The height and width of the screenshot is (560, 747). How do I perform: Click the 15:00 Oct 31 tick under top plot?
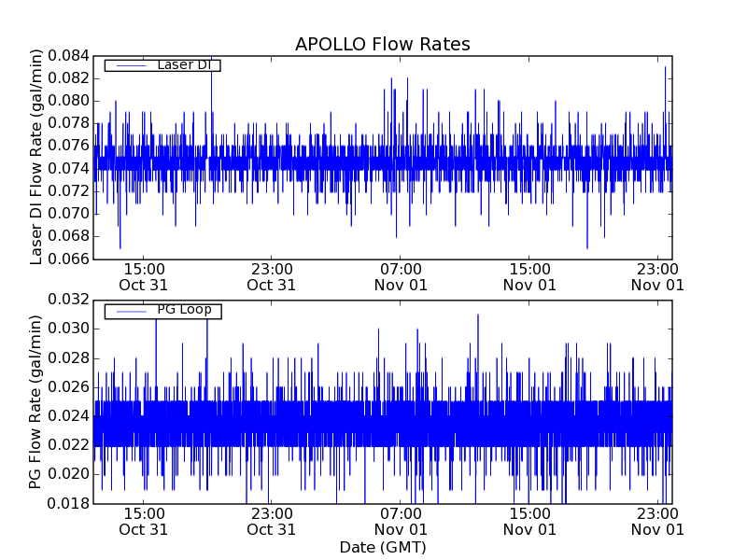pos(143,276)
